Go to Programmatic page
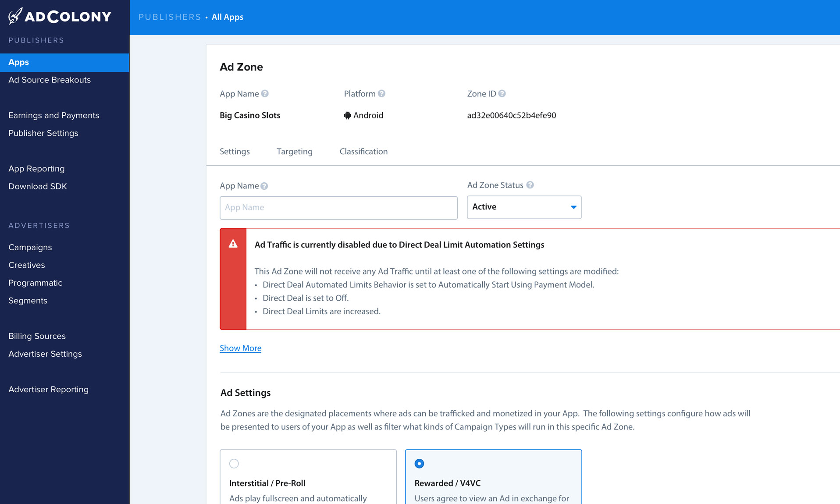 (35, 283)
